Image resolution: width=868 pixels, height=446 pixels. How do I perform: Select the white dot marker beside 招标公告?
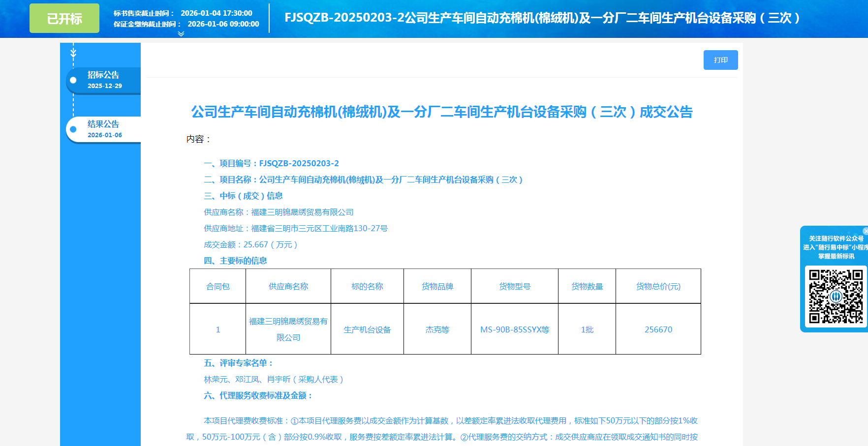[73, 80]
